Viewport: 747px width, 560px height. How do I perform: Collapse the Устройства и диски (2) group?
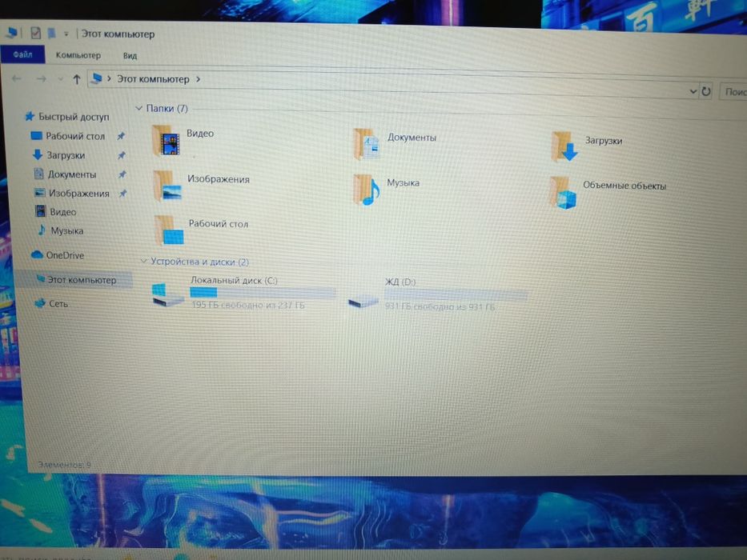click(143, 261)
